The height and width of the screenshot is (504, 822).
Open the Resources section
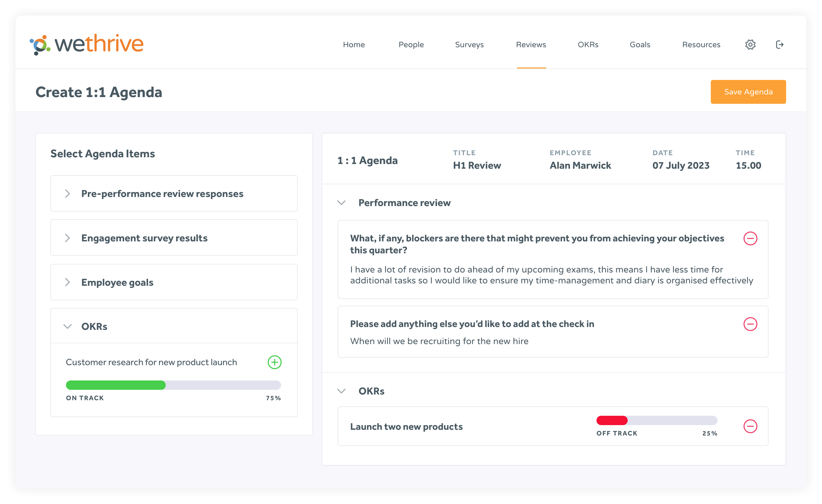(701, 44)
